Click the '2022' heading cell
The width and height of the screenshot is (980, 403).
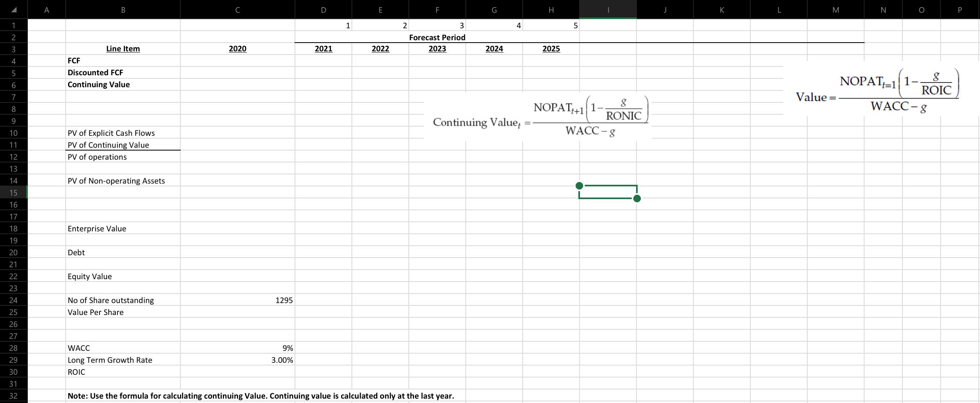point(380,49)
